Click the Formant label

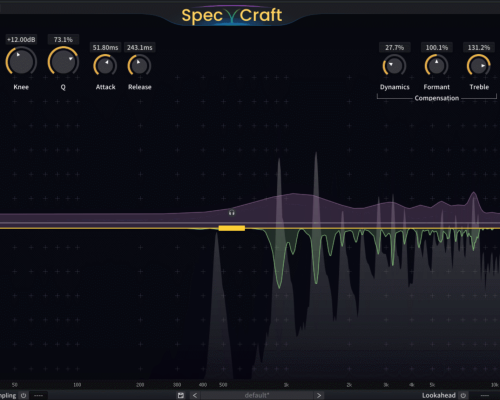point(437,87)
